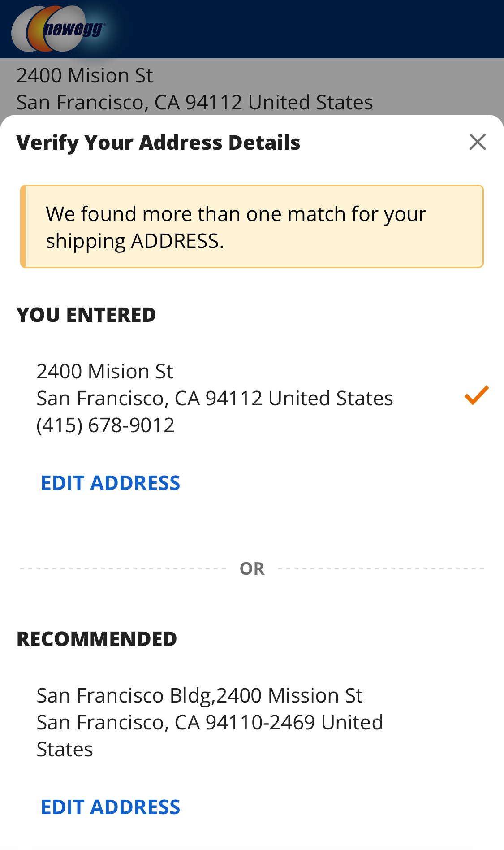
Task: Click the RECOMMENDED section header
Action: point(97,639)
